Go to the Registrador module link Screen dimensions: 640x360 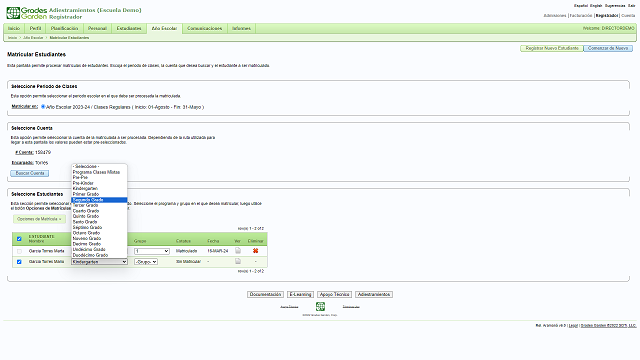point(607,16)
